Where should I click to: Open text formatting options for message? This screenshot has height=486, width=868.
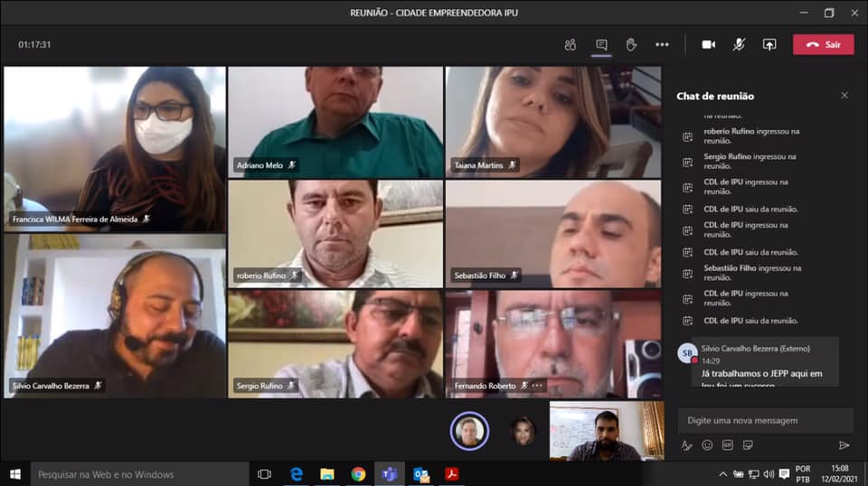click(686, 445)
